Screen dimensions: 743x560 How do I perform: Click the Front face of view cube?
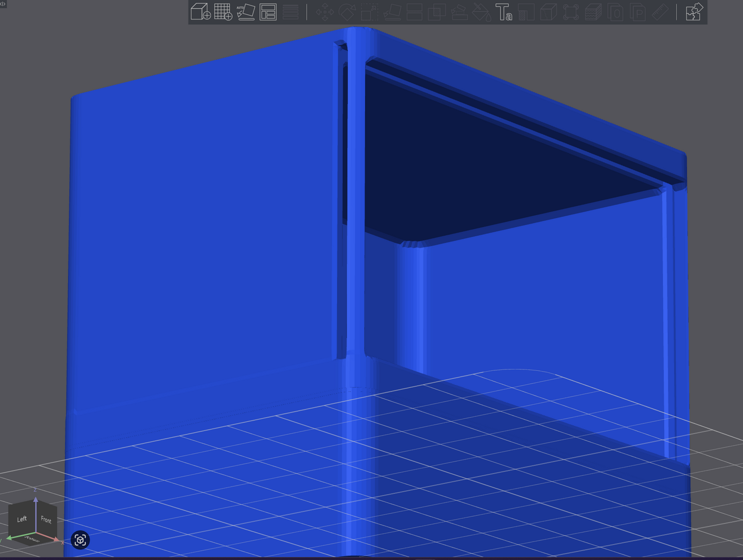pos(46,520)
